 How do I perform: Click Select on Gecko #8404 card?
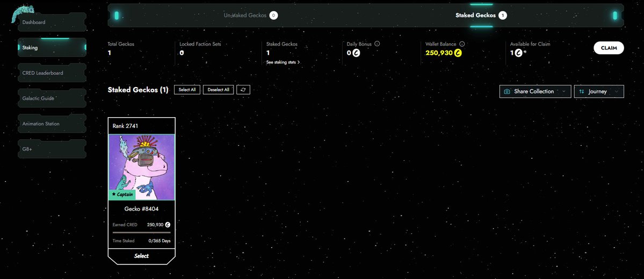[x=142, y=256]
